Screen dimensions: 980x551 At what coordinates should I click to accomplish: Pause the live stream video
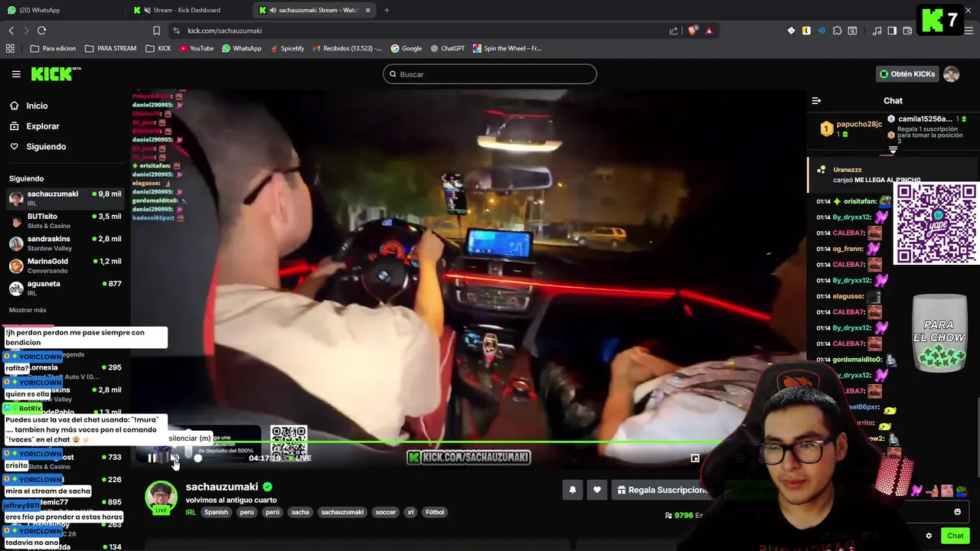click(152, 458)
